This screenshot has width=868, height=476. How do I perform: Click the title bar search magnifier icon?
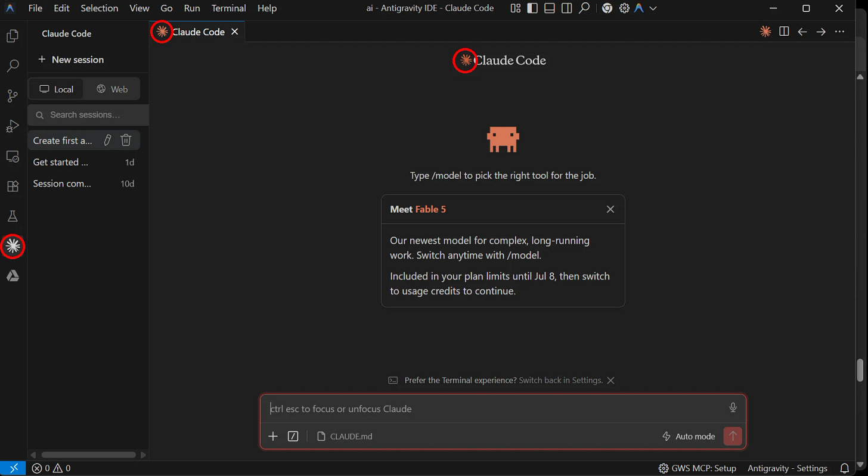click(584, 8)
